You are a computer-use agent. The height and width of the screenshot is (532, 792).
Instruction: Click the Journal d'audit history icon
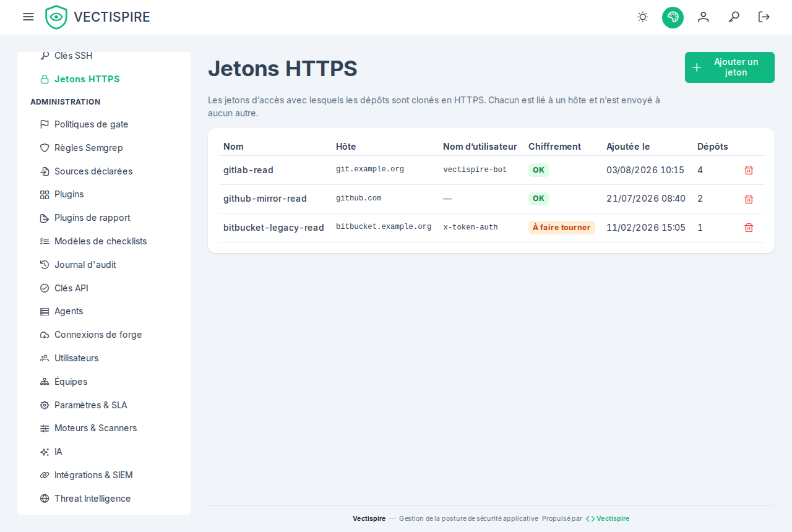[45, 265]
